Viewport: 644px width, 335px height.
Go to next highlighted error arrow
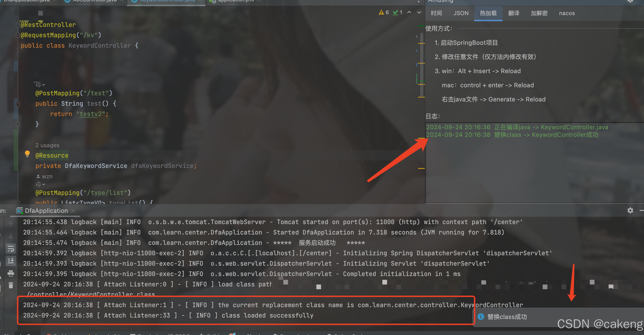[419, 13]
